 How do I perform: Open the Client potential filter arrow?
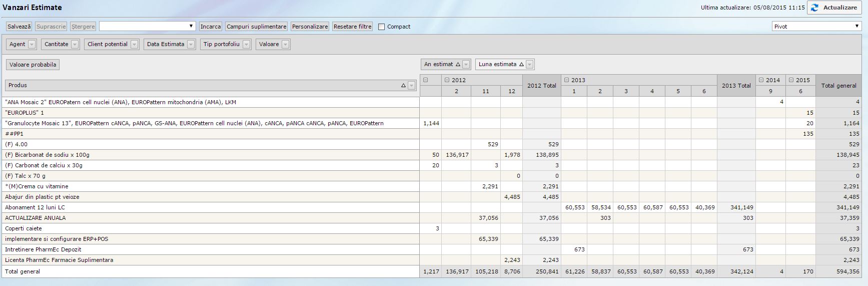click(135, 45)
